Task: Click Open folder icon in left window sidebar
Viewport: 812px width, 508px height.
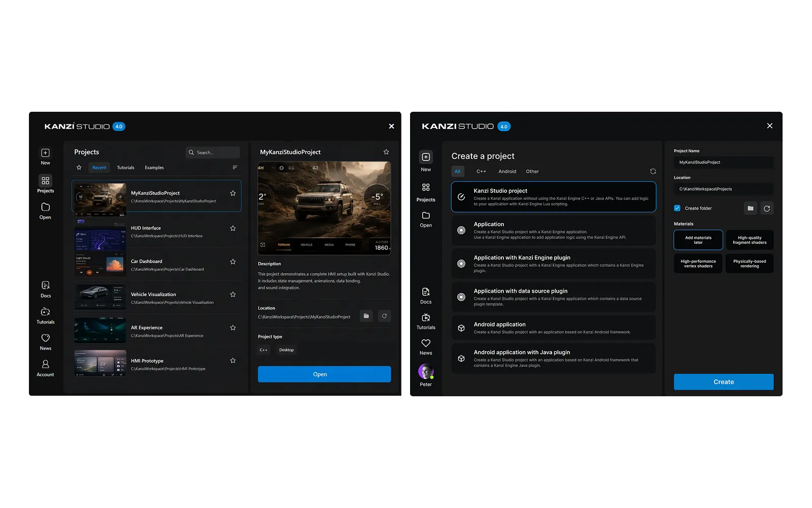Action: [x=45, y=207]
